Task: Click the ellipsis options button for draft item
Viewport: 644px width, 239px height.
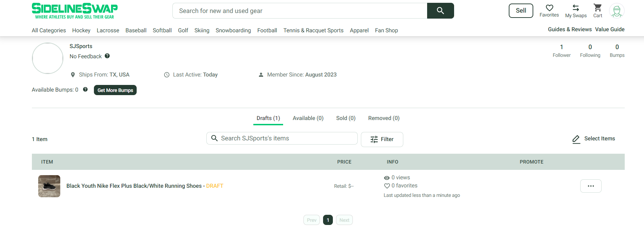Action: (x=591, y=186)
